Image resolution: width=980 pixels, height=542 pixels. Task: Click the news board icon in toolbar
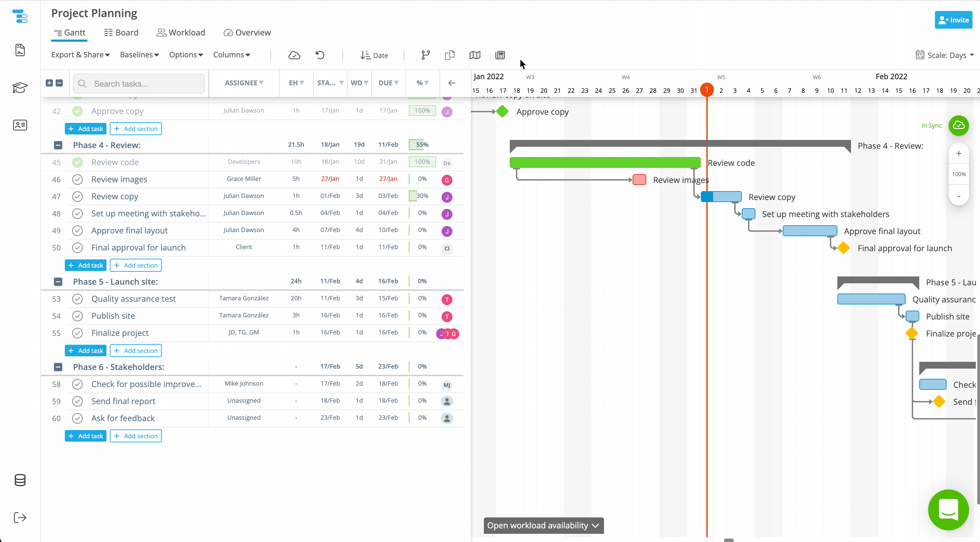(500, 55)
